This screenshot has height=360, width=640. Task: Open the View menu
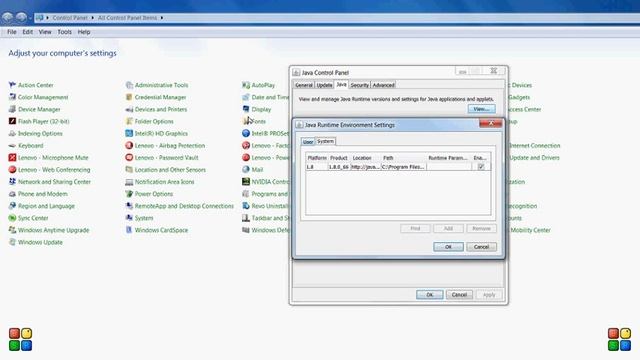point(45,32)
